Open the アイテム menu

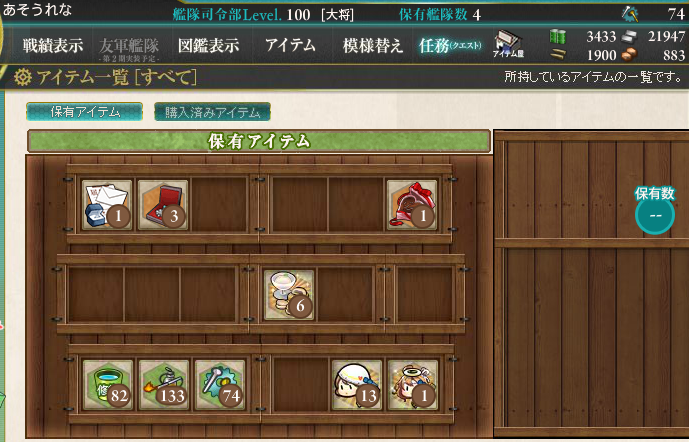pos(290,45)
